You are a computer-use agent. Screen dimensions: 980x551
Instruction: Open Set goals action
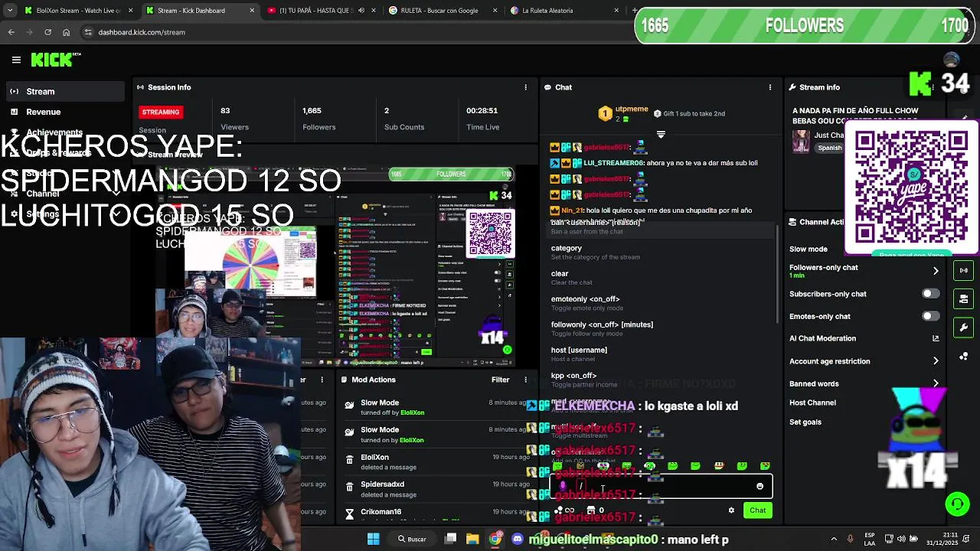805,422
